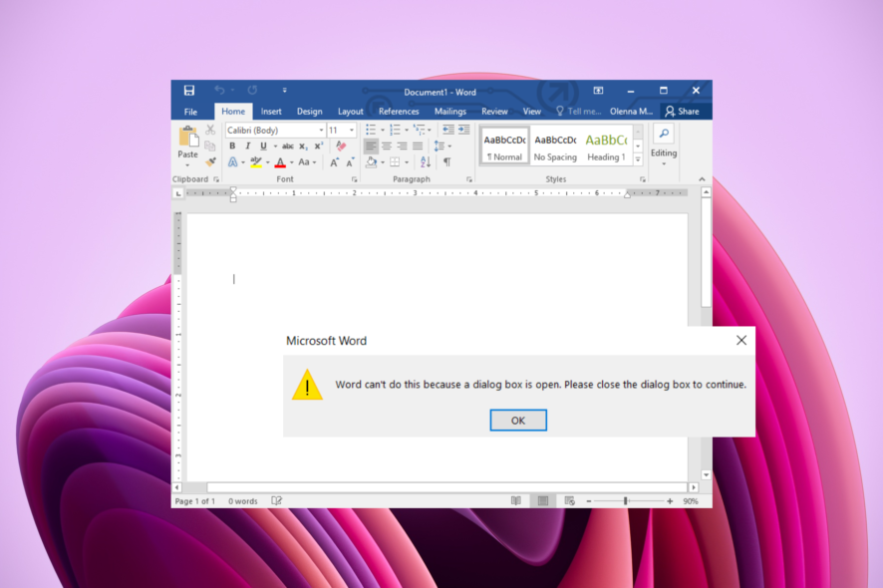Apply red font color
The height and width of the screenshot is (588, 883).
tap(280, 162)
